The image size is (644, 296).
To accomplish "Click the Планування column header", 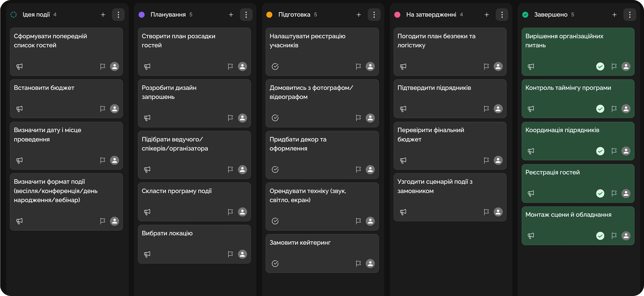I will click(x=168, y=15).
